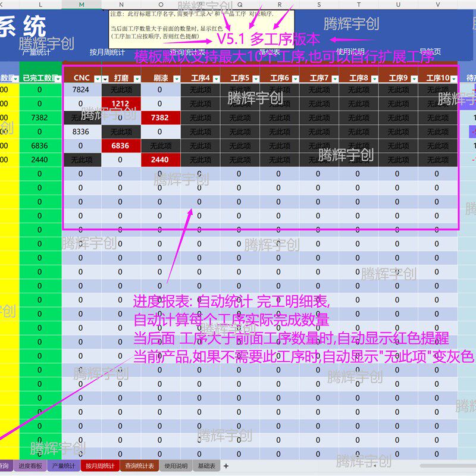This screenshot has height=476, width=476.
Task: Select the 已完工数量 cell showing 7382
Action: [40, 118]
